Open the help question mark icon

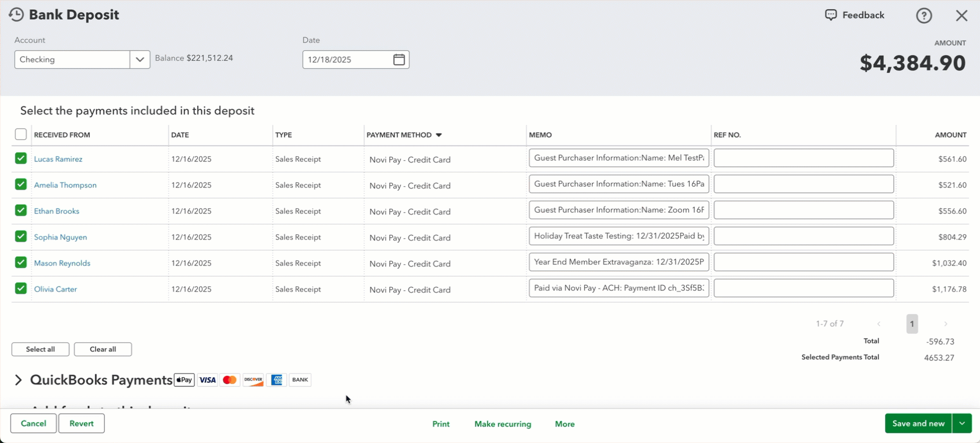924,16
